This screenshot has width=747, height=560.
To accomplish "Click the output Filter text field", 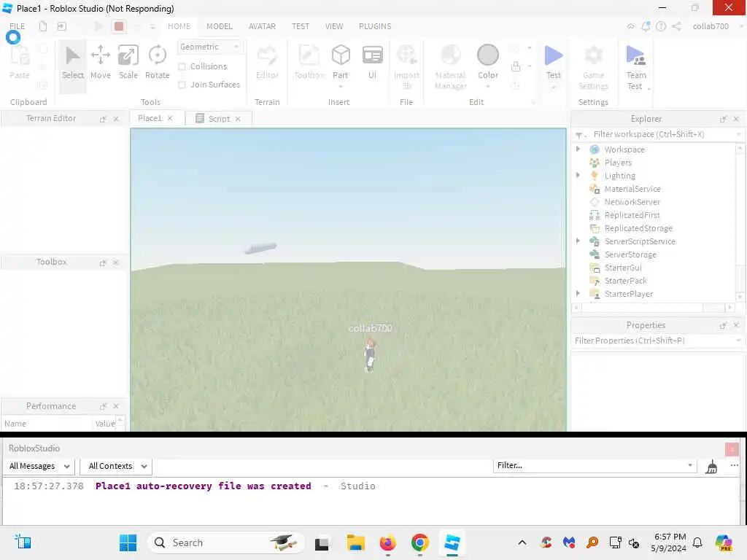I will [x=589, y=465].
